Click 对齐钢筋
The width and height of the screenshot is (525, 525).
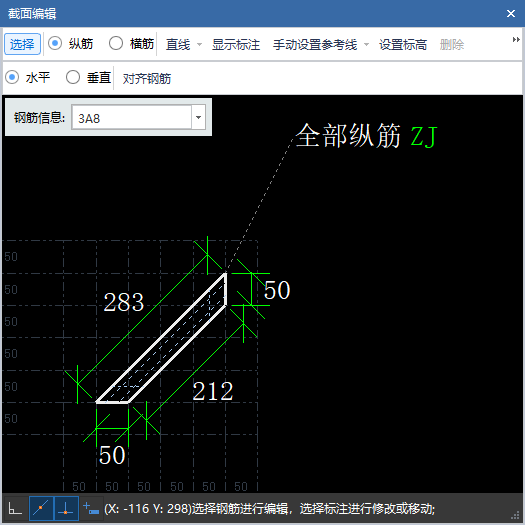tap(147, 79)
